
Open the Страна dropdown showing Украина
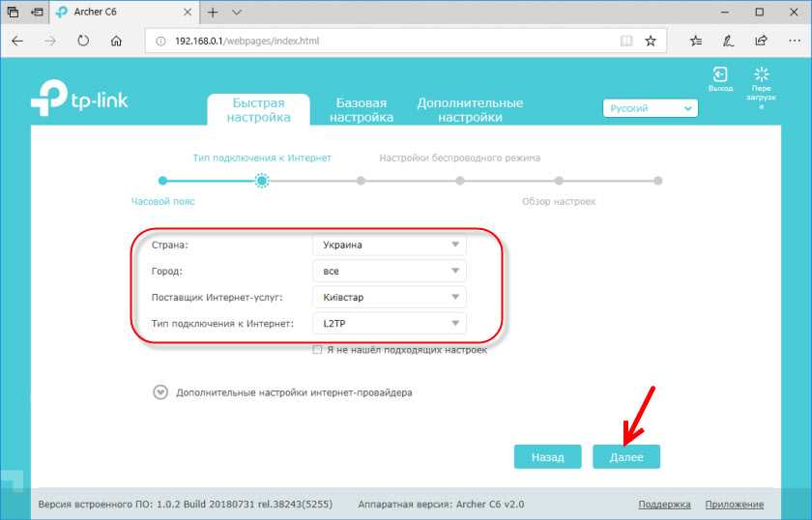(389, 245)
